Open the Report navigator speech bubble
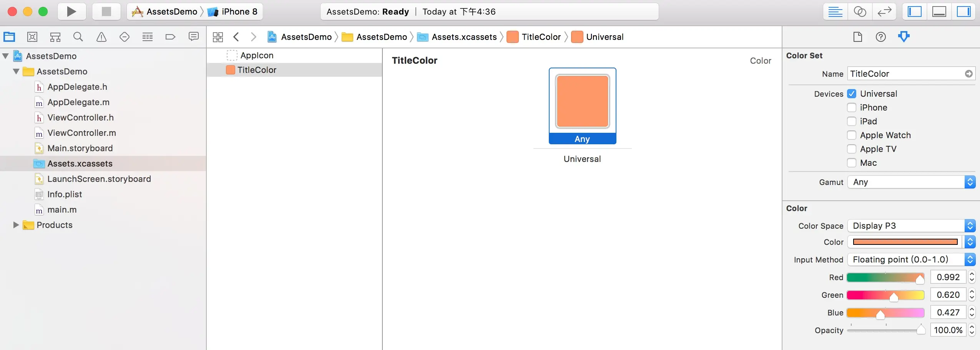 click(x=194, y=36)
